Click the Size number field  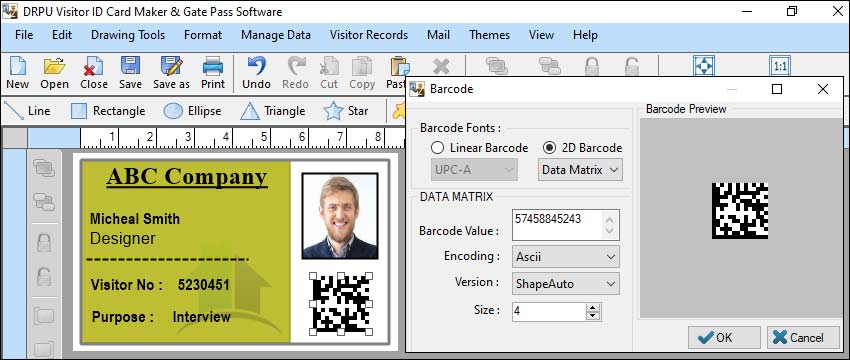tap(549, 312)
